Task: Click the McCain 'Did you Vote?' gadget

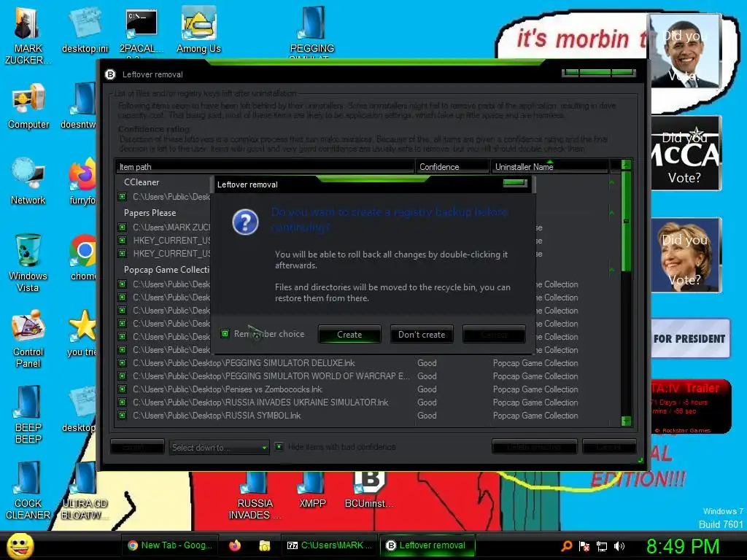Action: coord(686,153)
